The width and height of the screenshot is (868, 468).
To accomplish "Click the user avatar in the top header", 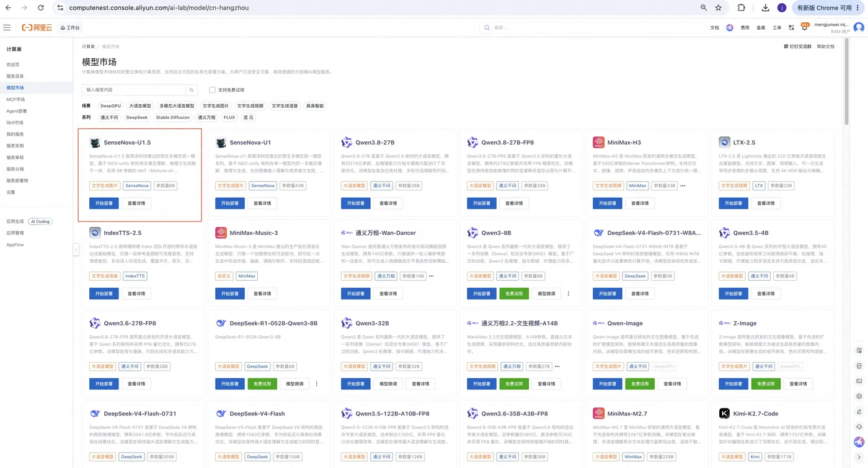I will (x=859, y=28).
